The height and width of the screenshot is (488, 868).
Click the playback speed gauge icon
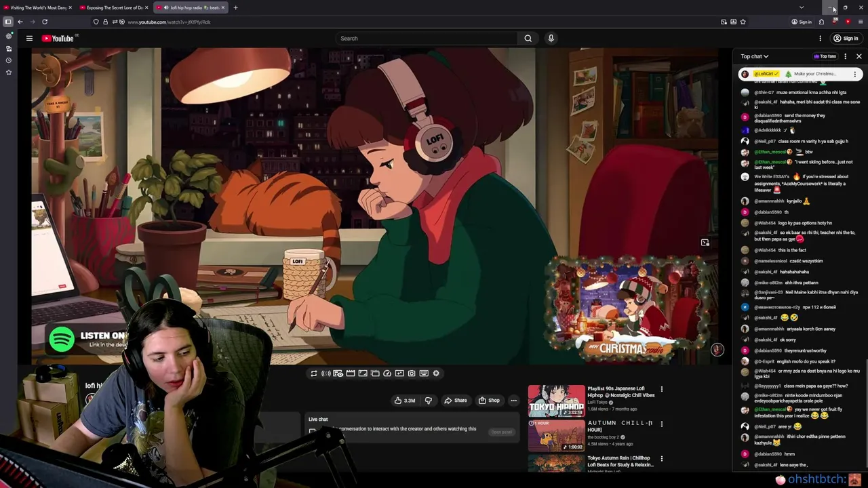pos(387,373)
